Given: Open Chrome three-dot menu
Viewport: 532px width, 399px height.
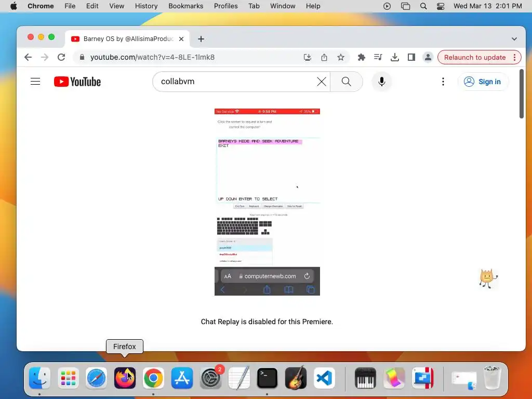Looking at the screenshot, I should pos(515,57).
